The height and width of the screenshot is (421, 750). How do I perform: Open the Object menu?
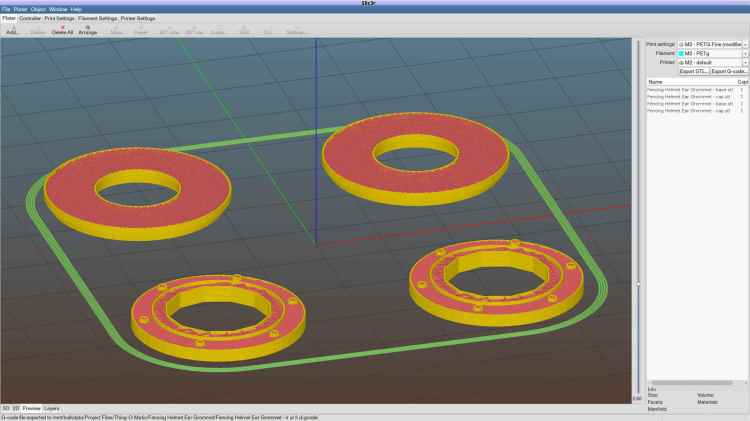tap(38, 9)
